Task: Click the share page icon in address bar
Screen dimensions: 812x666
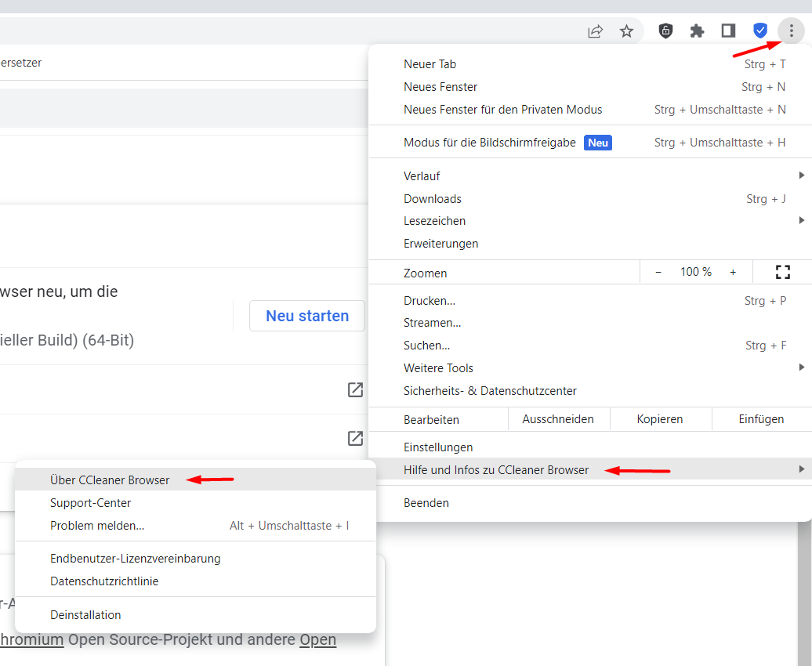Action: [x=596, y=31]
